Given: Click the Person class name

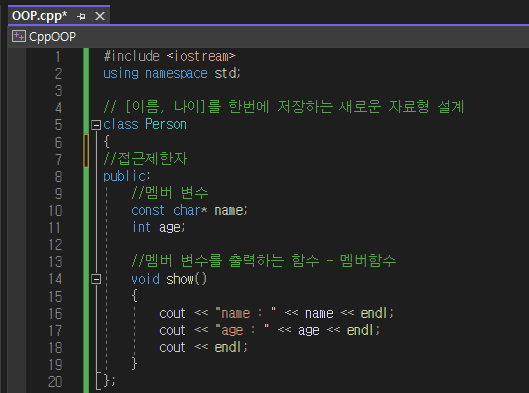Looking at the screenshot, I should [x=166, y=124].
